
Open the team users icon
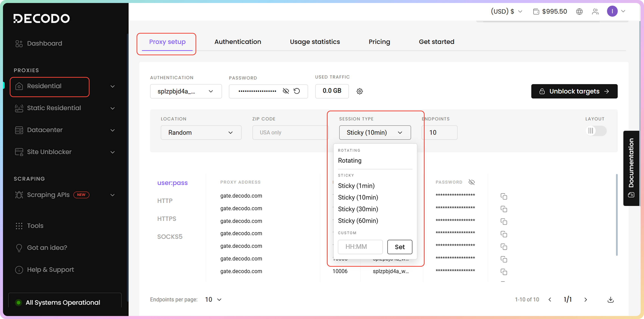click(x=595, y=12)
